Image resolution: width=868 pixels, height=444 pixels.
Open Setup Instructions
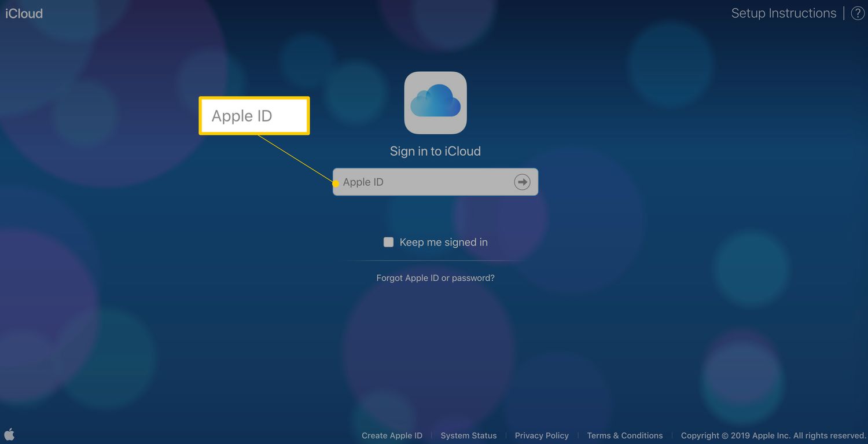pos(784,13)
